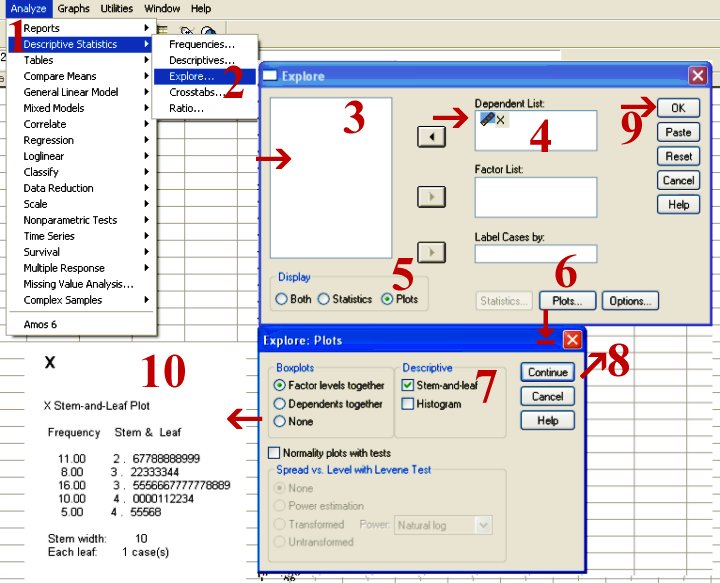Select the Plots display radio button
The width and height of the screenshot is (720, 583).
(x=399, y=299)
